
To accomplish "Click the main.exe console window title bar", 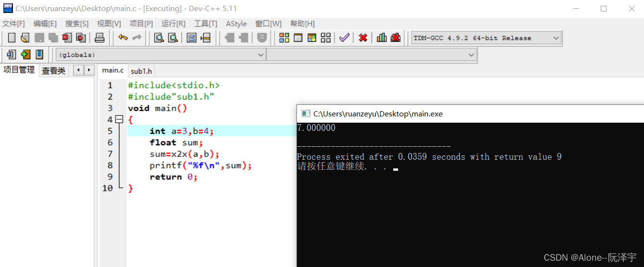I will point(470,114).
